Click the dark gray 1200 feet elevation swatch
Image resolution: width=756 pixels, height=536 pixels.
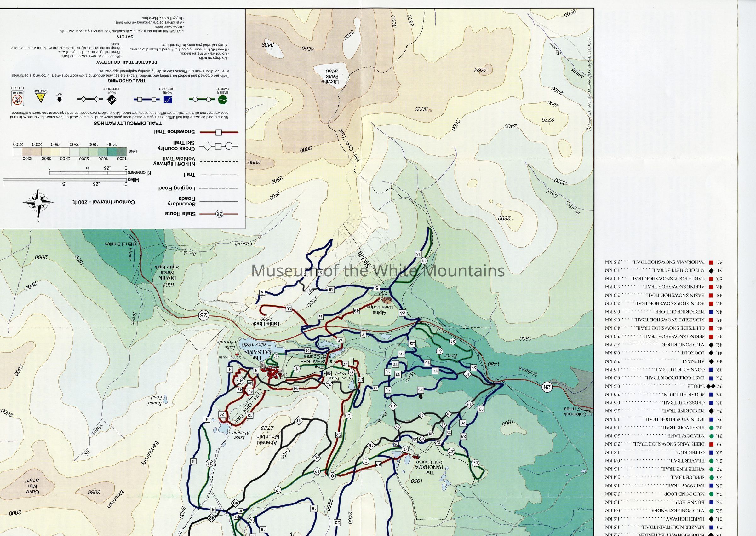[121, 152]
